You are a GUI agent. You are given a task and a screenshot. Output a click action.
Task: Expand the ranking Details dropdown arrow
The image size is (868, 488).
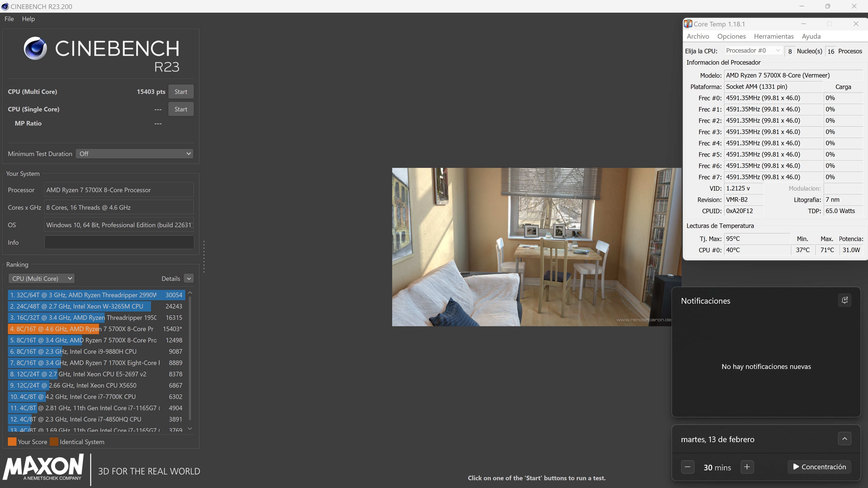189,279
